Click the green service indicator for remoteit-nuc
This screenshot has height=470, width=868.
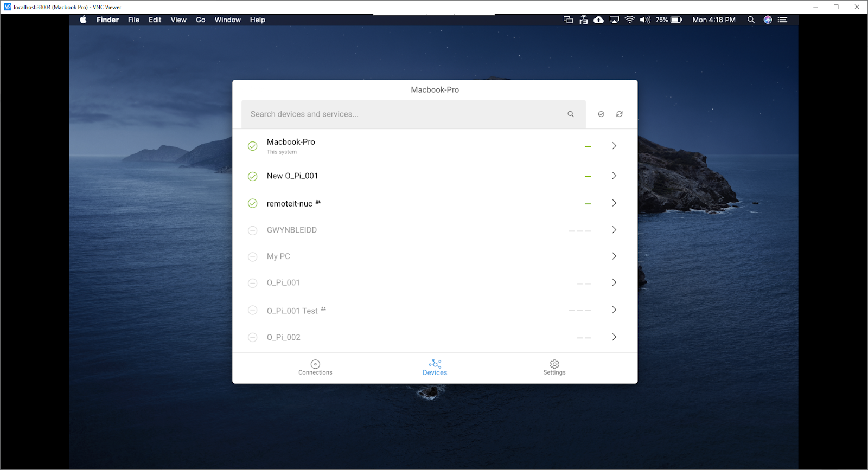(588, 204)
